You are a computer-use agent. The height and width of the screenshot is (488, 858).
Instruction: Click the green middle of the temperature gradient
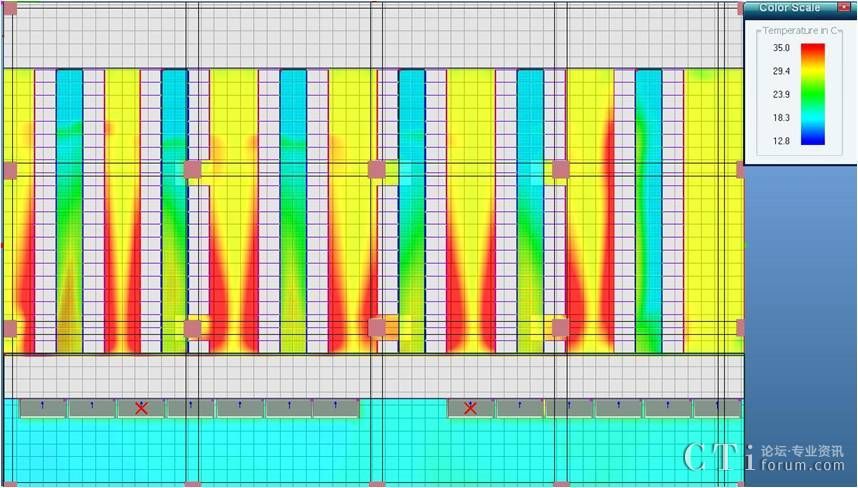tap(812, 97)
